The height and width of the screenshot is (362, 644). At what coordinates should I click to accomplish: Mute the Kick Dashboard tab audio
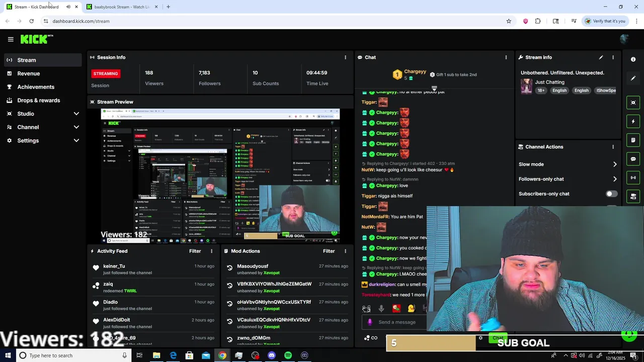[x=68, y=7]
